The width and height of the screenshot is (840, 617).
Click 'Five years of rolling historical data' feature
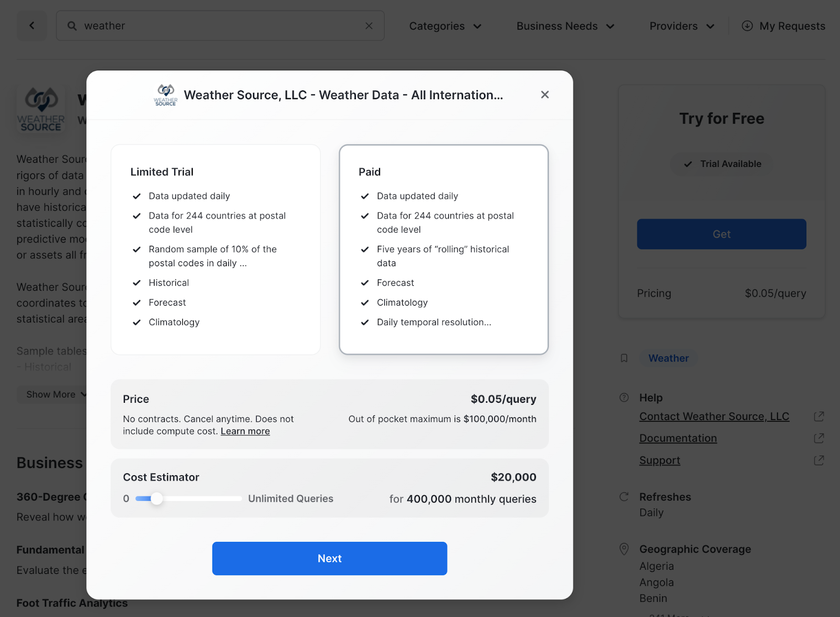pyautogui.click(x=443, y=256)
